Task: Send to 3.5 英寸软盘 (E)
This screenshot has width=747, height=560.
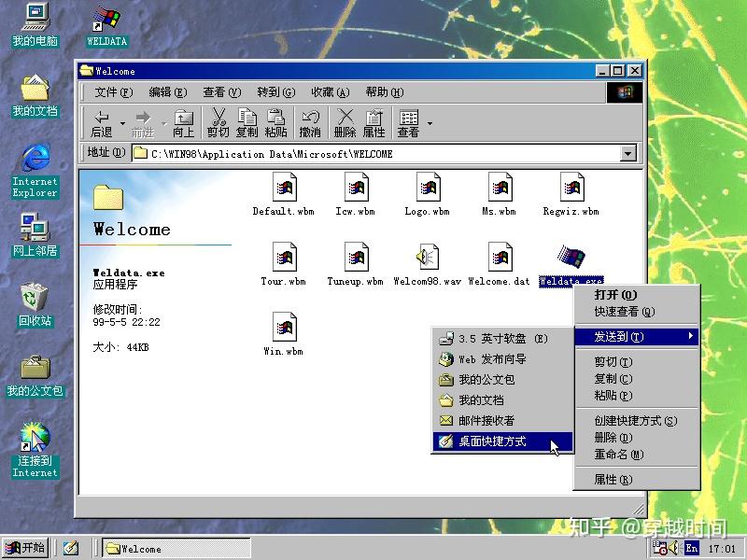Action: 502,339
